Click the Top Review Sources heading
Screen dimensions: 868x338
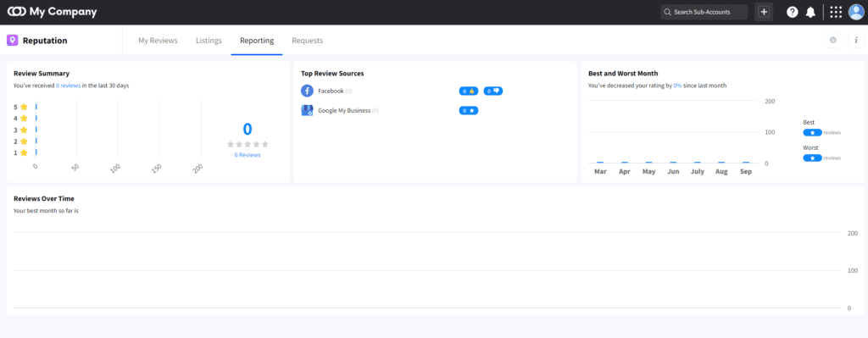[332, 73]
